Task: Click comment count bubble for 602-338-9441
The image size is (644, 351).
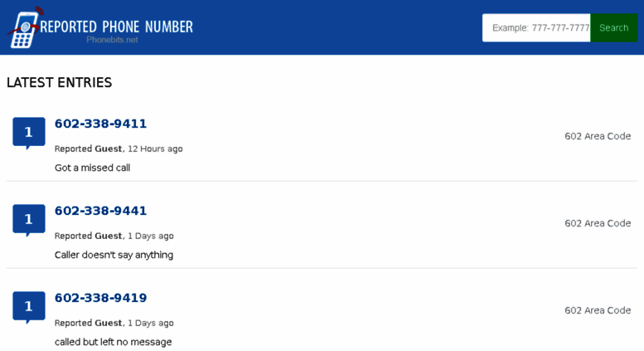Action: [x=29, y=220]
